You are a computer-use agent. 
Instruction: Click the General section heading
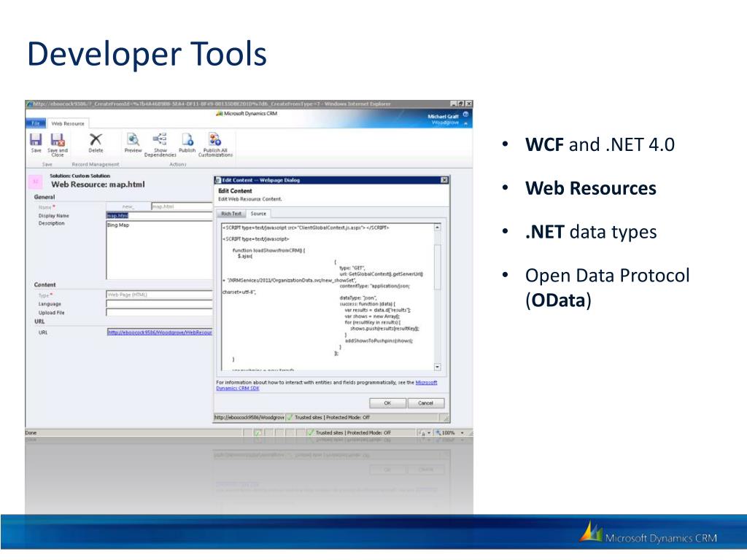coord(44,197)
